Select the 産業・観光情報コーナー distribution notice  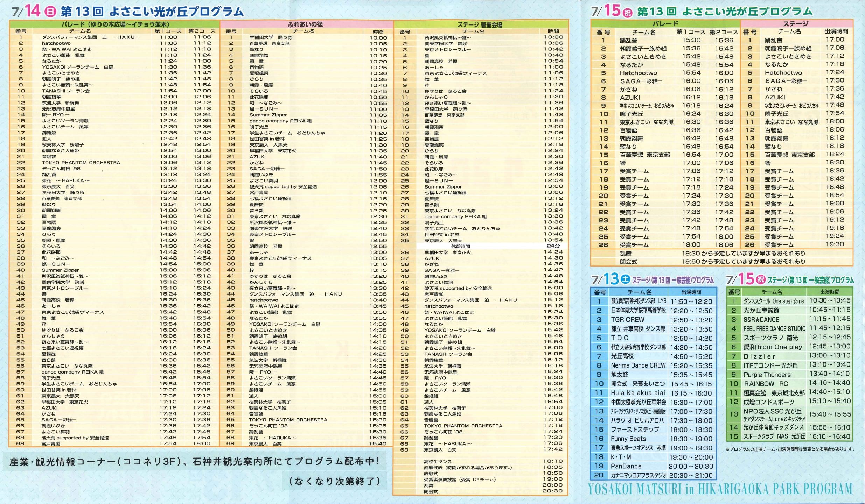[194, 462]
